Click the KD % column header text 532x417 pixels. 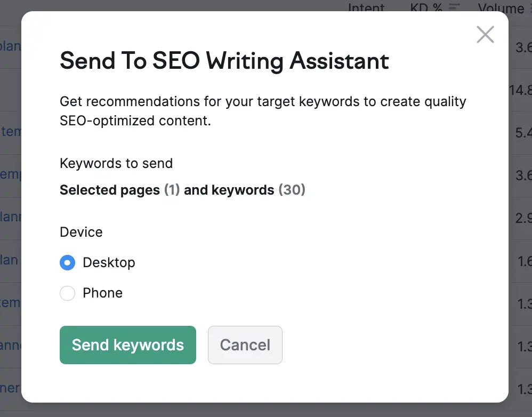pos(426,7)
